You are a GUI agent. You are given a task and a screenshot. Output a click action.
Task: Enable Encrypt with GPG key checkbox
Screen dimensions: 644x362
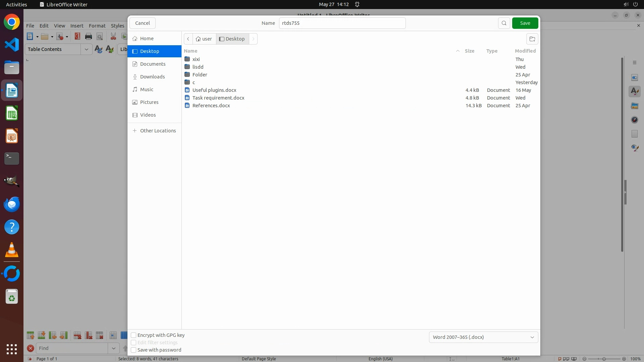[133, 335]
